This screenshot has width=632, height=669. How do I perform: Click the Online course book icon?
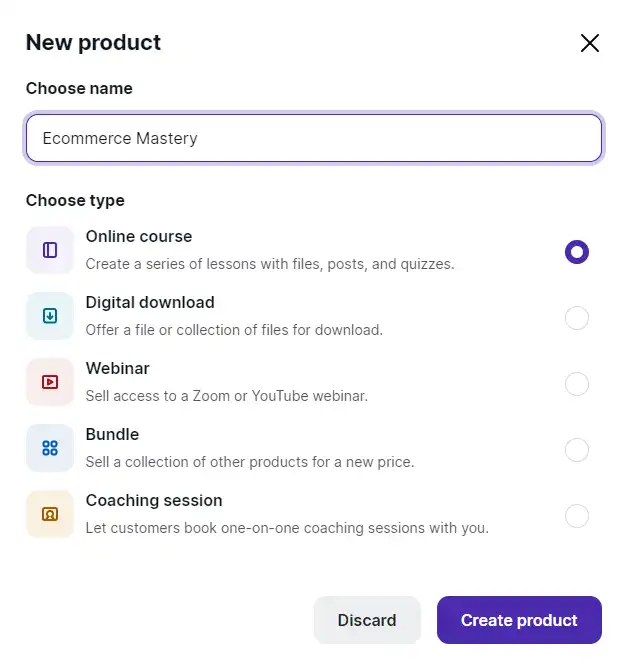click(x=50, y=250)
